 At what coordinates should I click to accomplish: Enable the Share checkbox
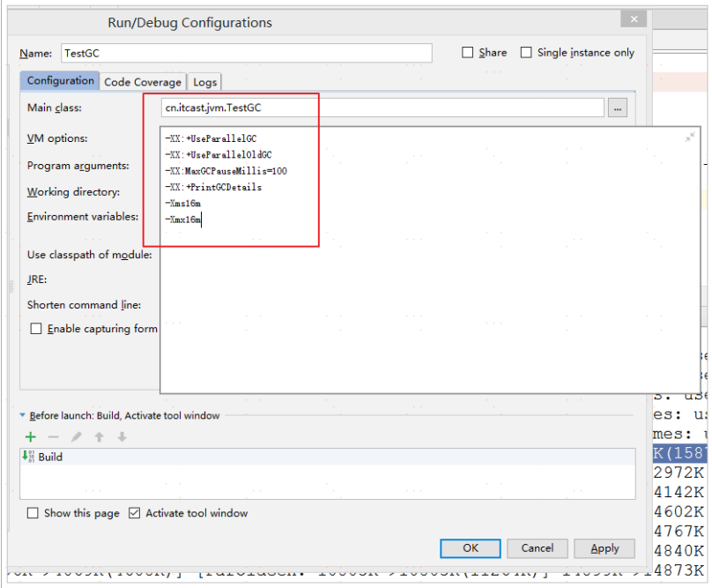point(467,52)
